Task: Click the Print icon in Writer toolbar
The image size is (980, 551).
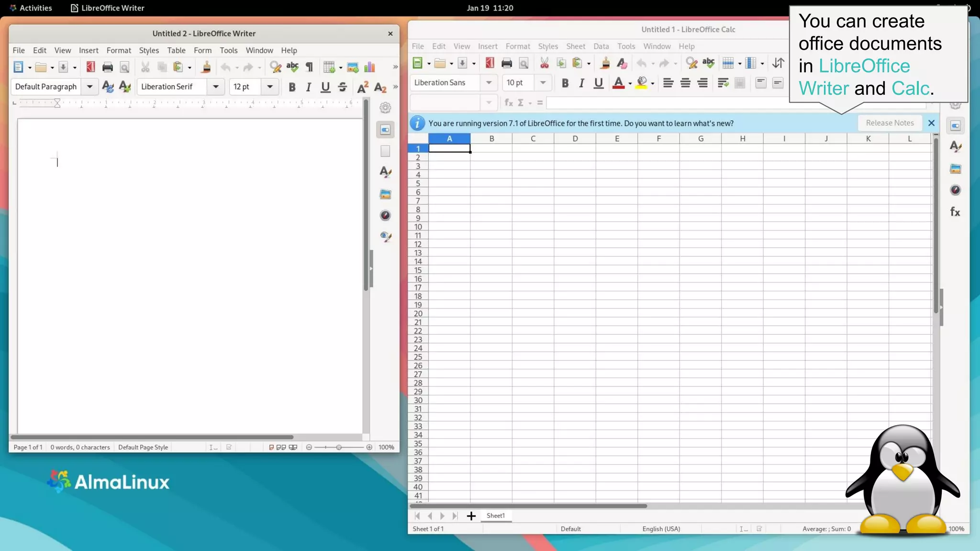Action: click(108, 67)
